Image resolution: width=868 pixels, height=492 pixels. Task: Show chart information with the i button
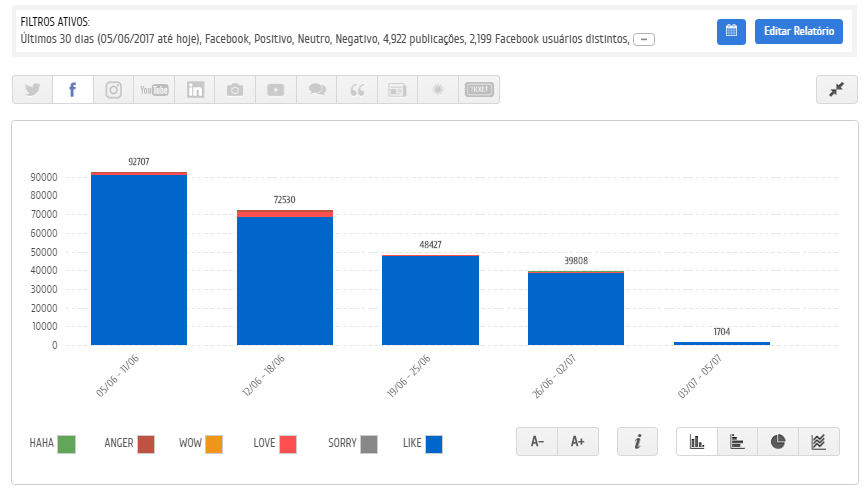637,441
